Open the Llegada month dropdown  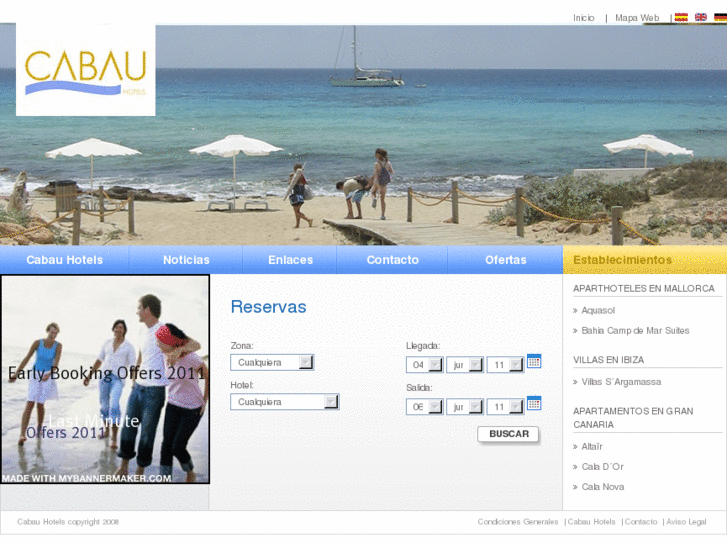coord(465,365)
